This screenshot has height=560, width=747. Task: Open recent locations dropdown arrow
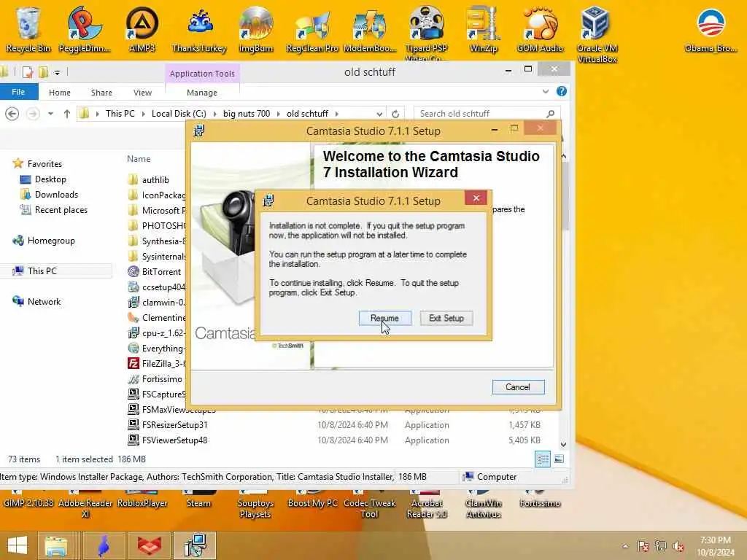click(50, 114)
